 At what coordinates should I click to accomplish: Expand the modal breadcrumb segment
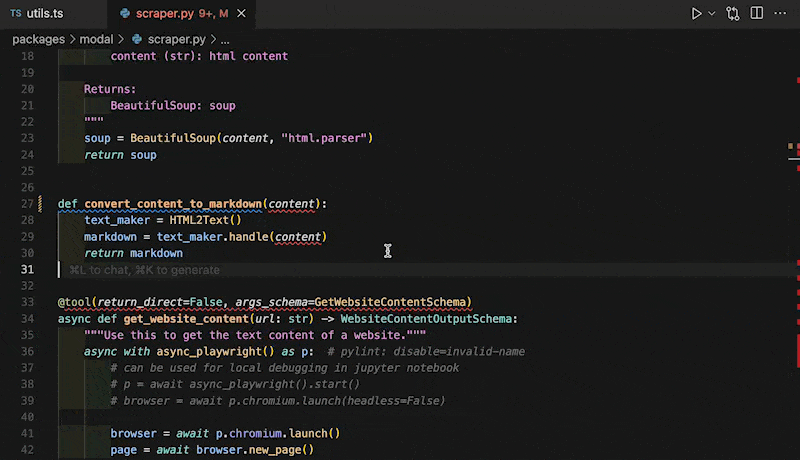pyautogui.click(x=96, y=39)
